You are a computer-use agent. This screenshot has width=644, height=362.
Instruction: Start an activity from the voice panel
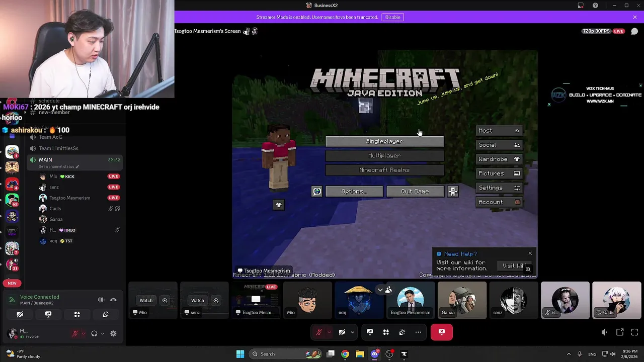click(x=77, y=314)
